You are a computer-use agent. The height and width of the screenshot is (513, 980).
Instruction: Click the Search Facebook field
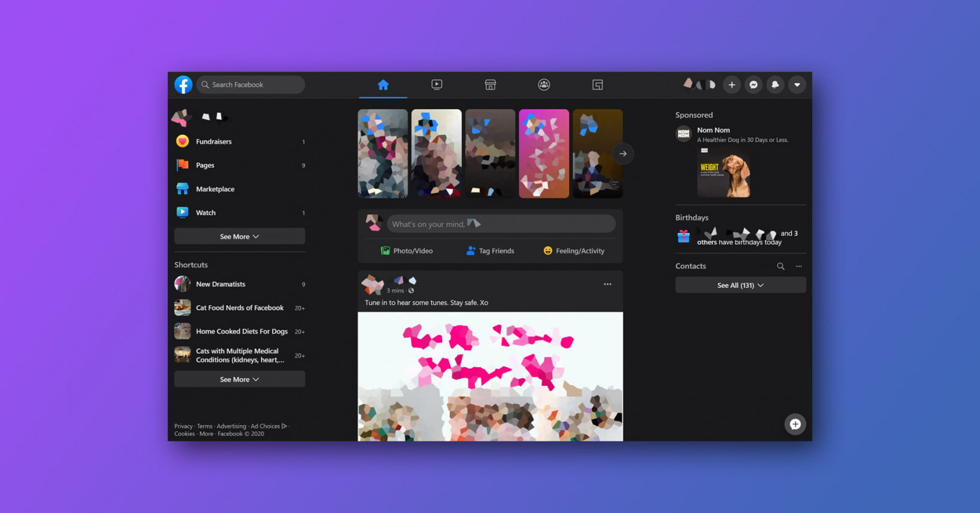pos(251,85)
